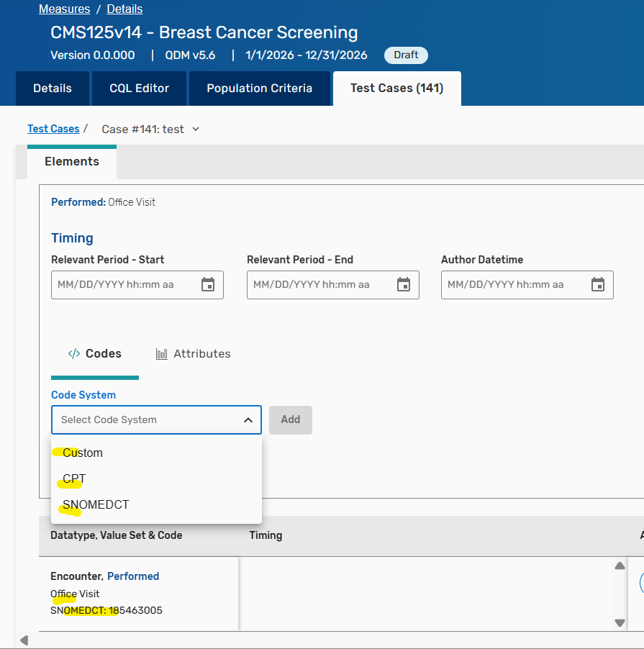Open calendar picker for Author Datetime
Screen dimensions: 644x649
pos(598,285)
